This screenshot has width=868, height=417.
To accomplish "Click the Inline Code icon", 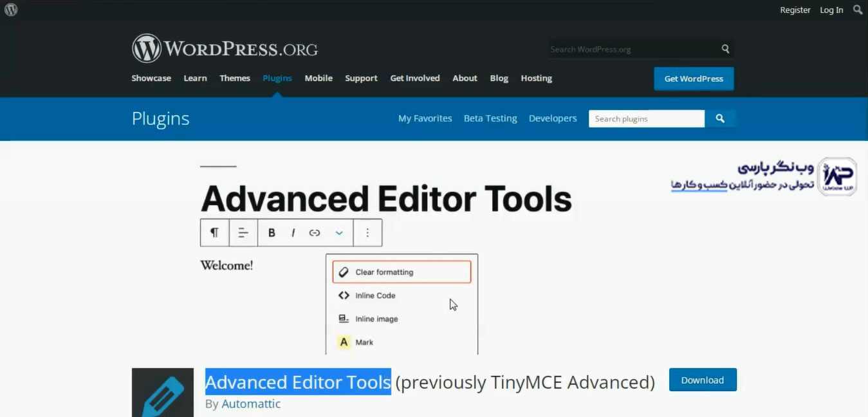I will [x=344, y=295].
